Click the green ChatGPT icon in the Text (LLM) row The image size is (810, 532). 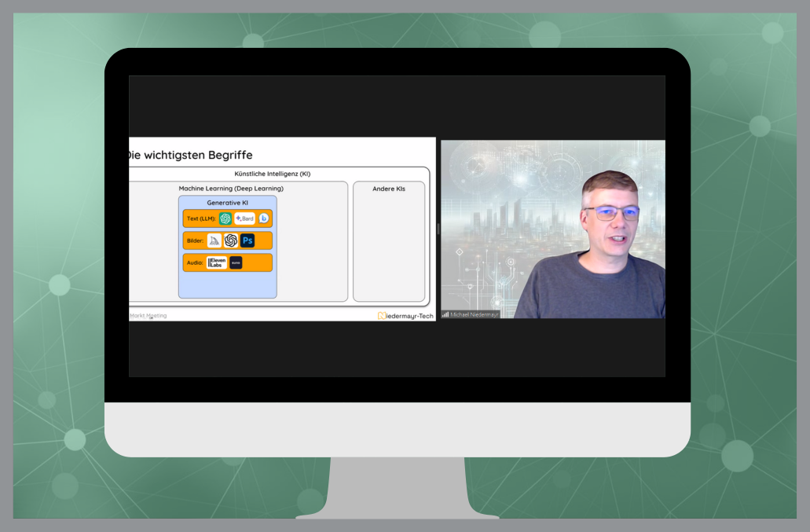pos(225,218)
